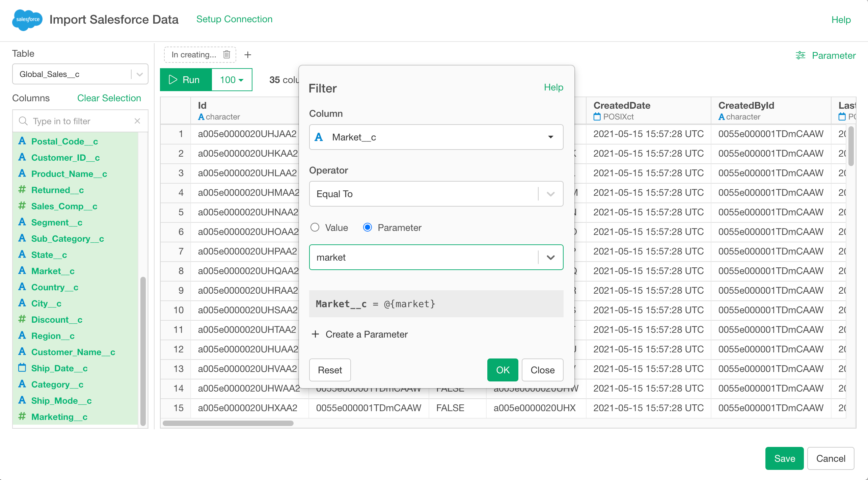Click the green Save button
The image size is (868, 480).
point(784,458)
